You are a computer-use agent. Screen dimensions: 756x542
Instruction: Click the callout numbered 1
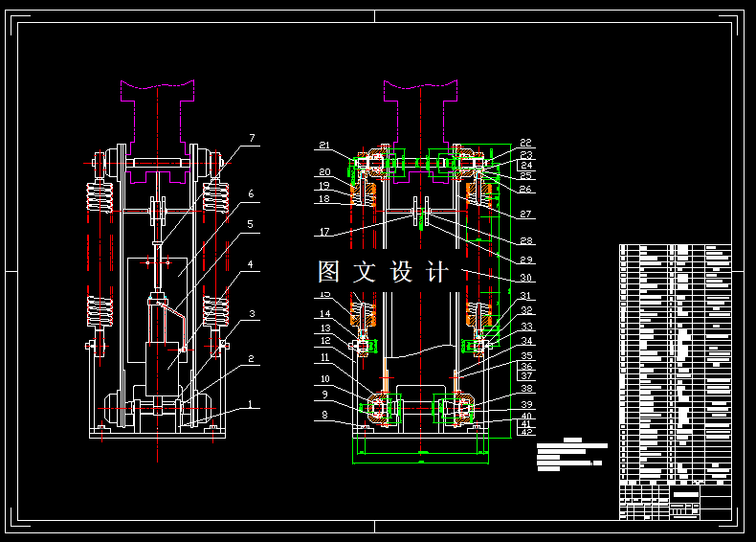[x=250, y=404]
